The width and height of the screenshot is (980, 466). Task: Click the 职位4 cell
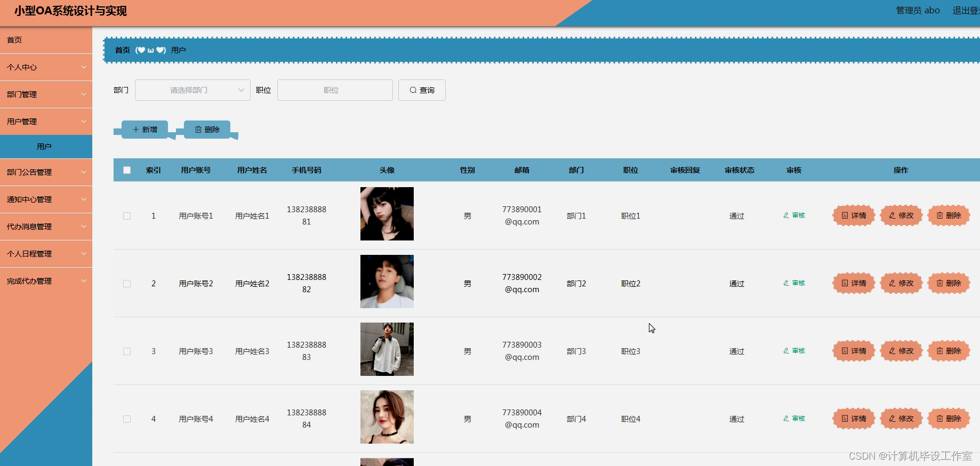631,419
